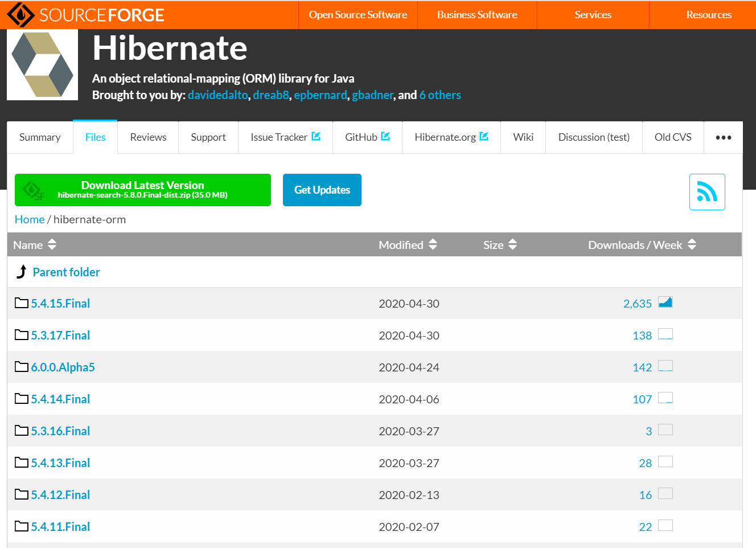Switch to the Summary tab

[x=40, y=137]
